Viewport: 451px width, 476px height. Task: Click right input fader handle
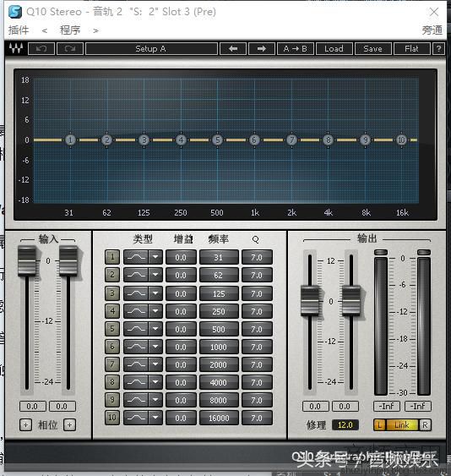(x=68, y=261)
